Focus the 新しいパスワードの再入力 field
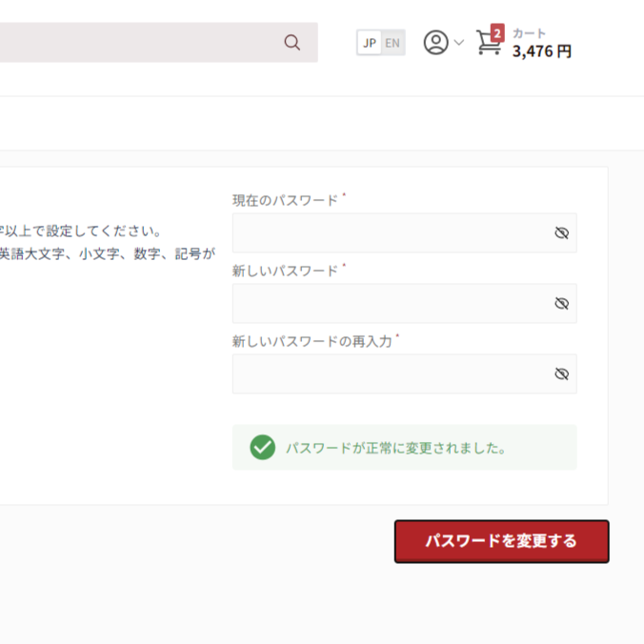This screenshot has height=644, width=644. tap(405, 374)
